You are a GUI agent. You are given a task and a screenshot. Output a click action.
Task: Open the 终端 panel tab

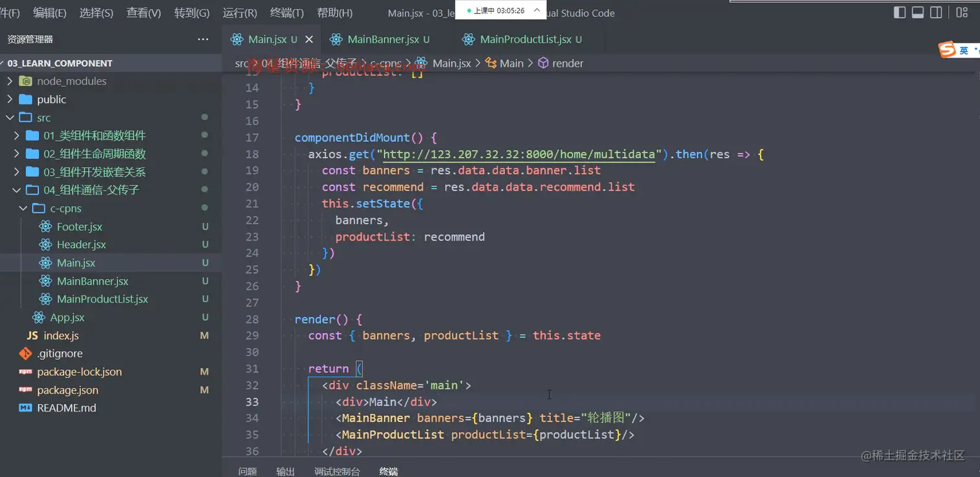coord(388,471)
